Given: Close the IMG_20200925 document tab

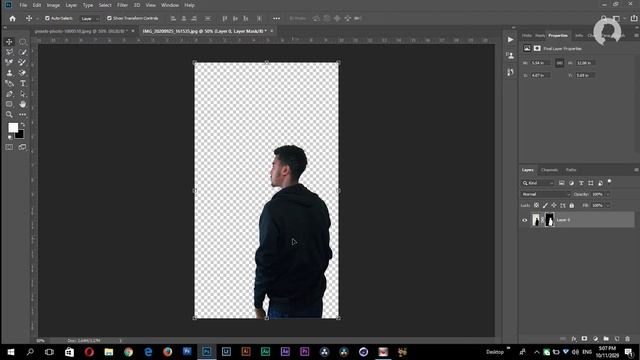Looking at the screenshot, I should pyautogui.click(x=272, y=31).
